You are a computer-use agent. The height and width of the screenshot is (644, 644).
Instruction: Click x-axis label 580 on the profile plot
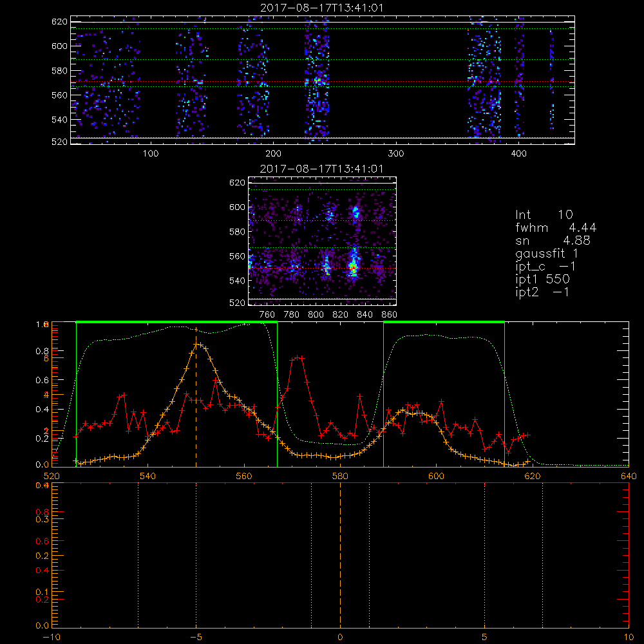coord(340,476)
